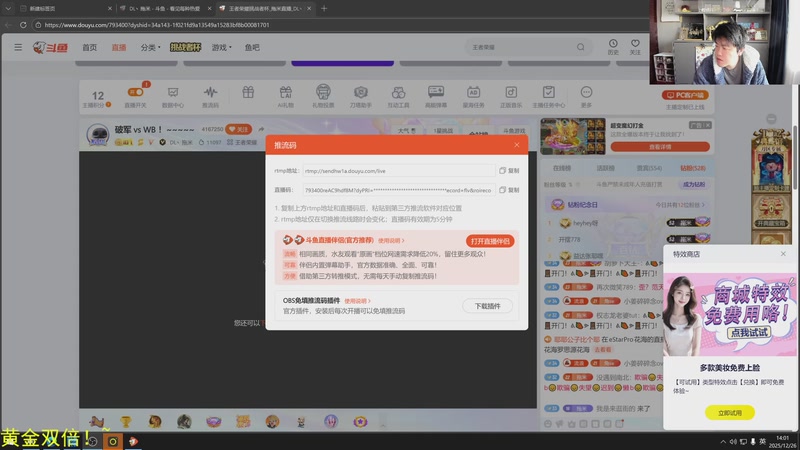Open the 星海任务 AD icon
The height and width of the screenshot is (450, 800).
[x=473, y=97]
